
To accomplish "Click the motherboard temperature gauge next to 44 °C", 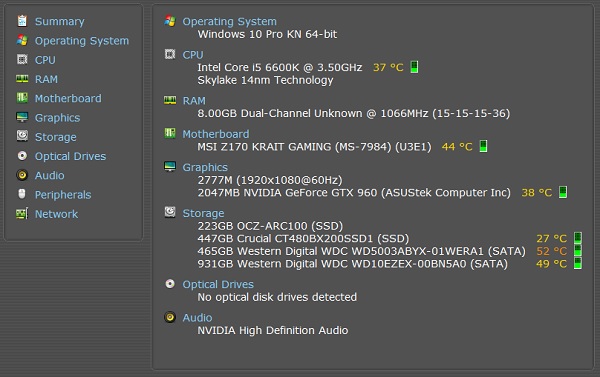I will tap(483, 146).
